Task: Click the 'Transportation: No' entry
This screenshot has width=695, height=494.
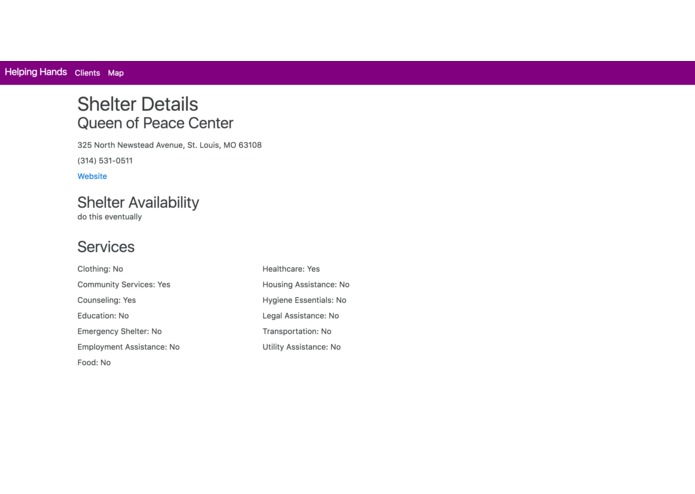Action: tap(297, 331)
